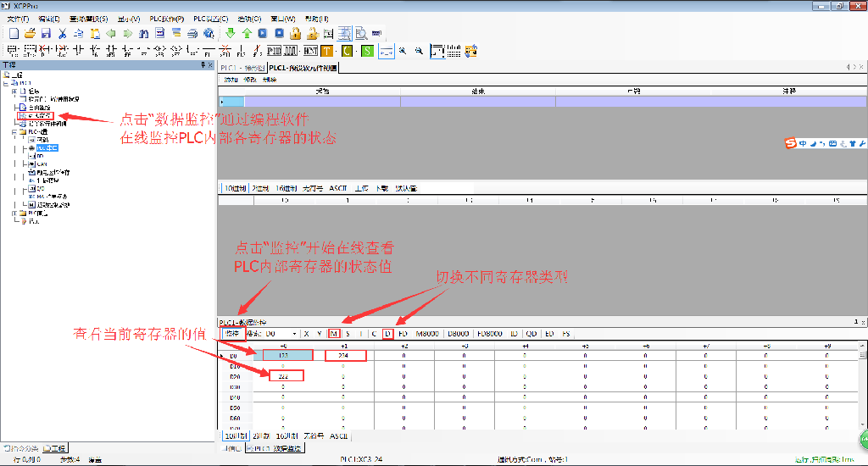Toggle the X register type
This screenshot has height=466, width=868.
click(x=306, y=334)
